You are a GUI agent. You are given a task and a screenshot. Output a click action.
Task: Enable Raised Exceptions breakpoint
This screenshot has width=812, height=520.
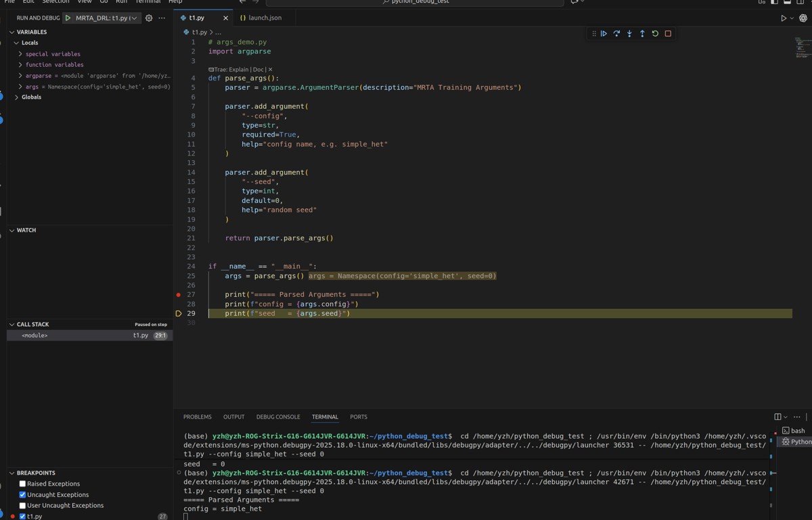click(x=22, y=484)
